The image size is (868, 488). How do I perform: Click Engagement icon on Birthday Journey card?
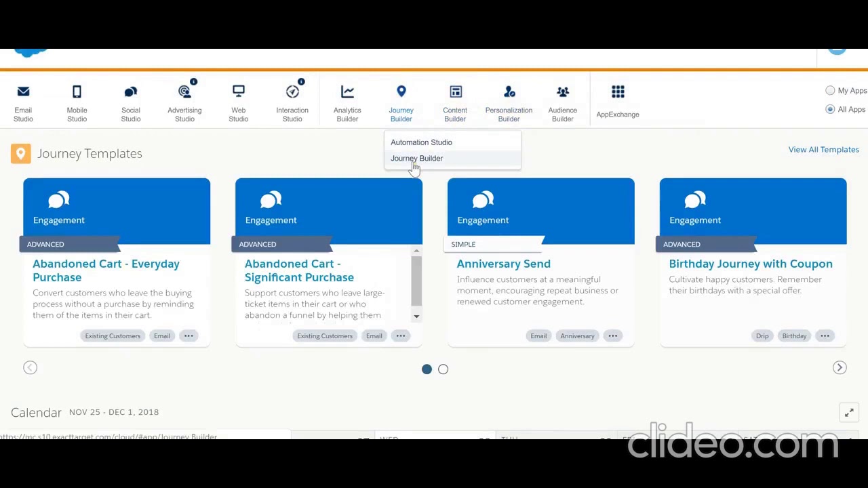tap(695, 200)
